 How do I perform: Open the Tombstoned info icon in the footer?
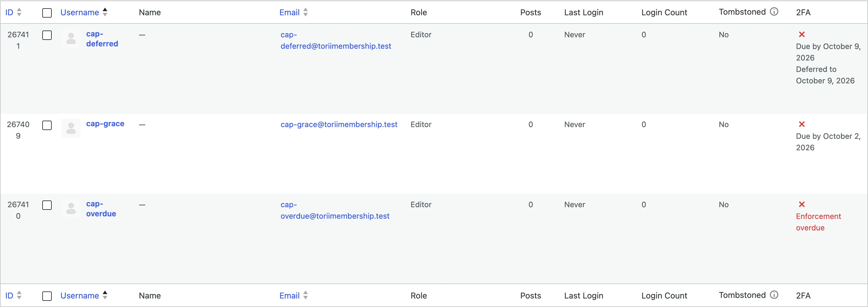774,295
